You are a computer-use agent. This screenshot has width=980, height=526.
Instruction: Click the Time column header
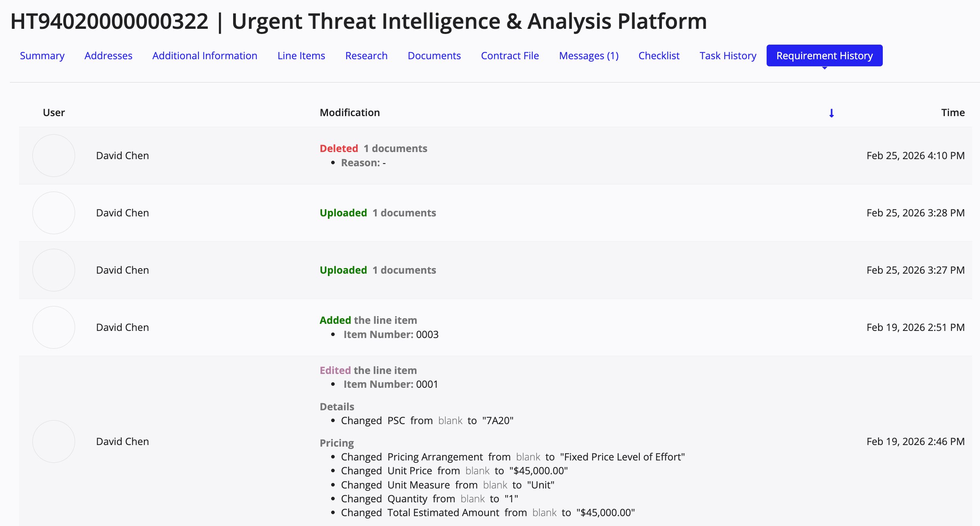click(x=953, y=113)
